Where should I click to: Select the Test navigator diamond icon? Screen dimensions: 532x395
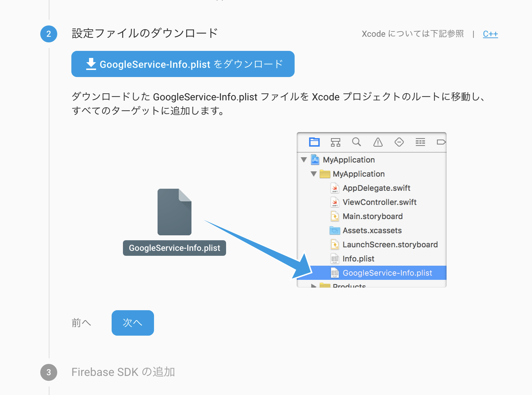(399, 142)
